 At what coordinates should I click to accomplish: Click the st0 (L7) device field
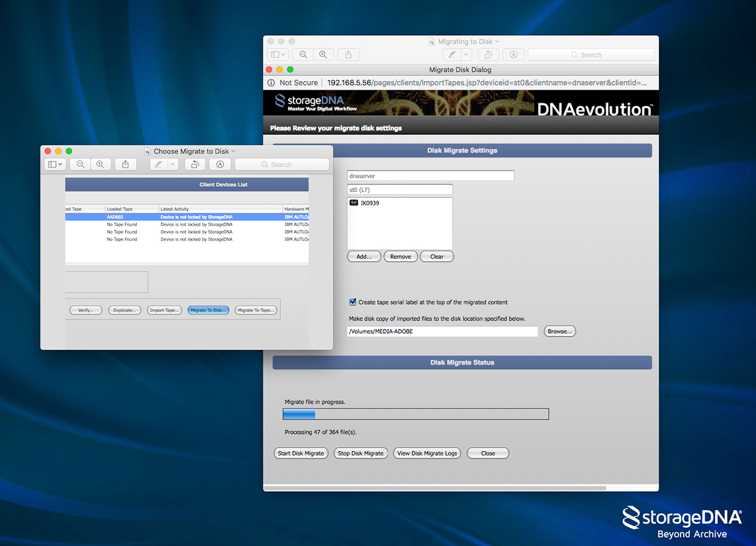(399, 190)
